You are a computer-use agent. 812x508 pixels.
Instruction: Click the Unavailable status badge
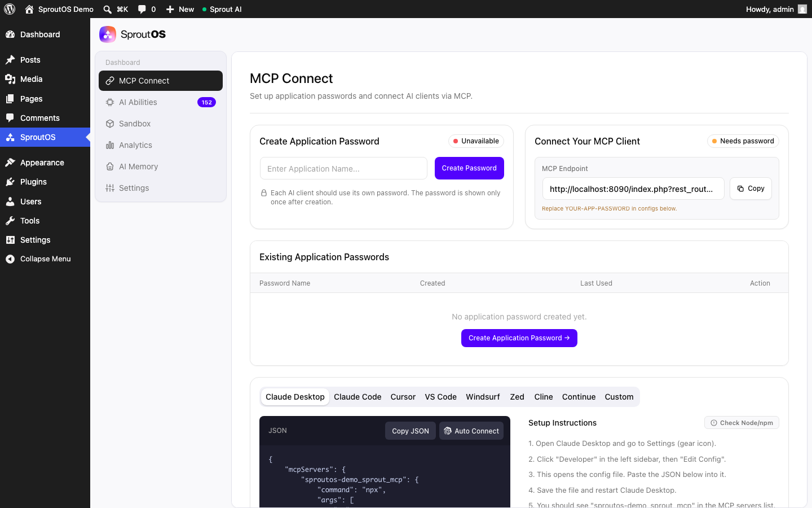click(476, 141)
